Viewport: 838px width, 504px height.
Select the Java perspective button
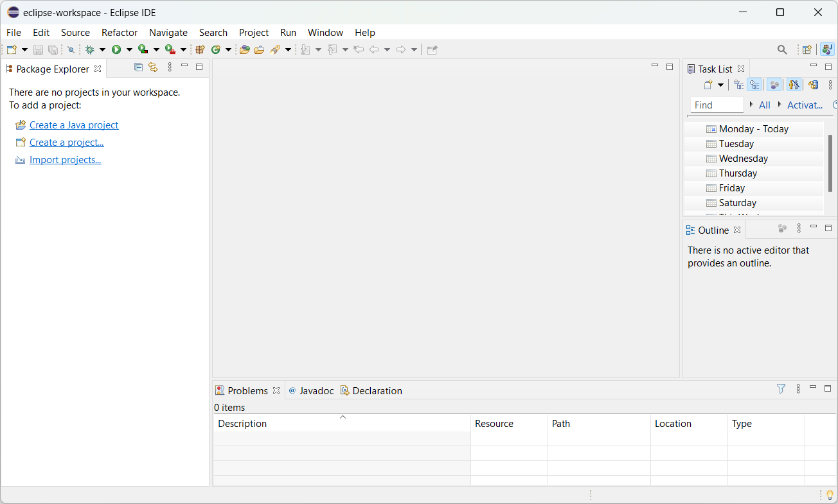coord(827,49)
